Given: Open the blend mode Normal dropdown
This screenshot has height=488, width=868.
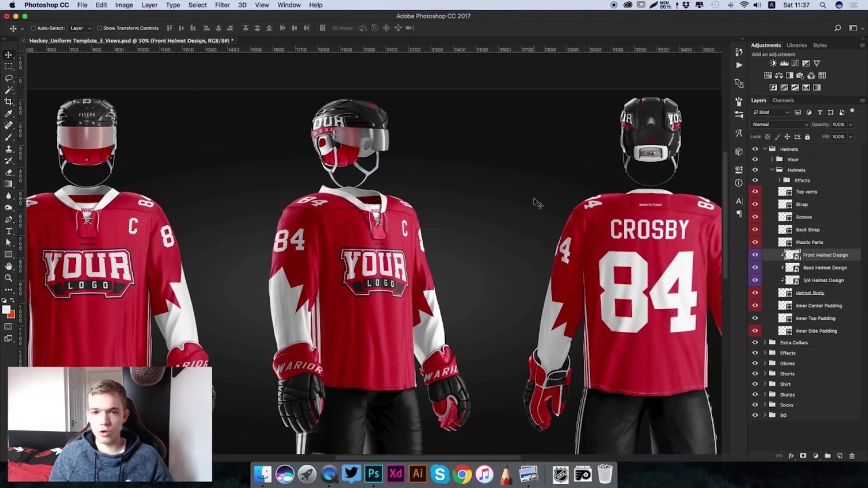Looking at the screenshot, I should (x=779, y=124).
